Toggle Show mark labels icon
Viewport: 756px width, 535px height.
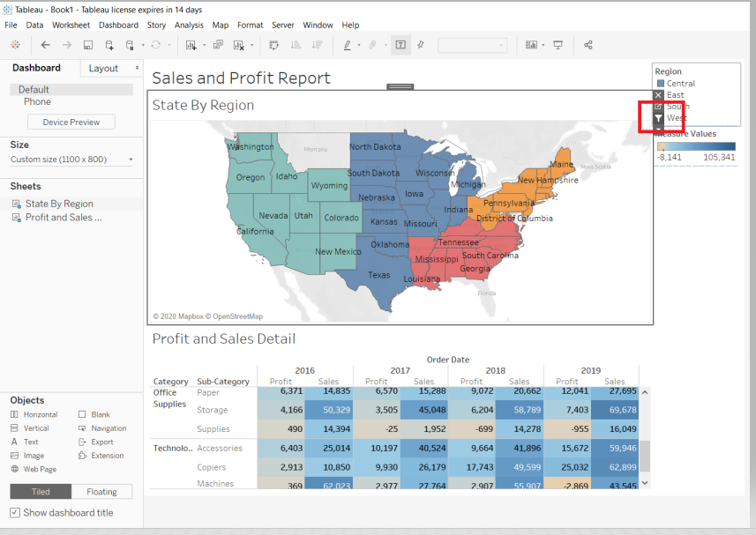400,45
